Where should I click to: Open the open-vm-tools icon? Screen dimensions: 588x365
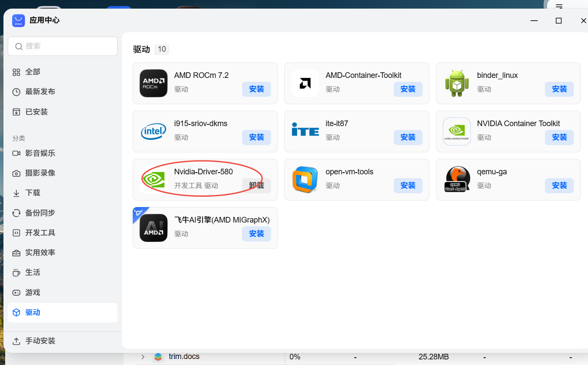[305, 179]
